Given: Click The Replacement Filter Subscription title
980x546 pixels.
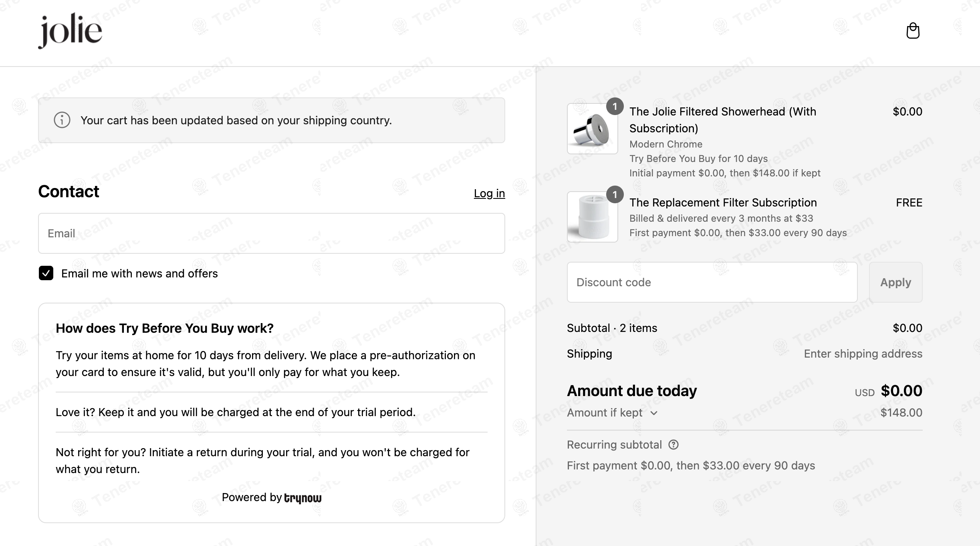Looking at the screenshot, I should (723, 202).
